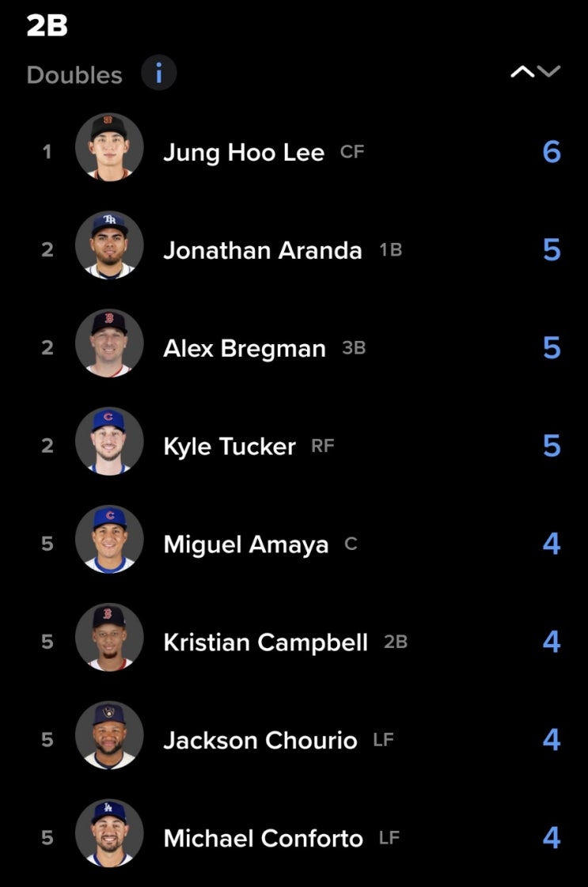Open the Doubles info icon

(x=158, y=73)
